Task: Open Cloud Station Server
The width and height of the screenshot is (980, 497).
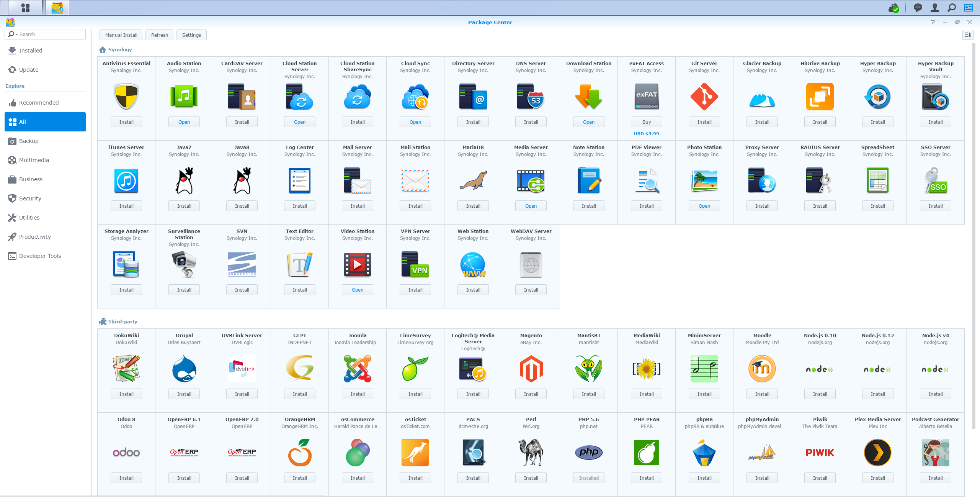Action: pyautogui.click(x=300, y=122)
